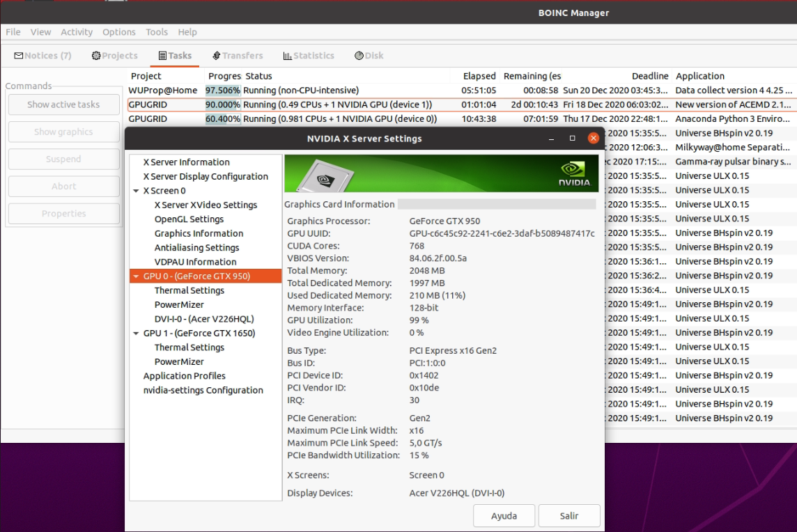Close the NVIDIA X Server Settings window
The width and height of the screenshot is (797, 532).
(593, 138)
